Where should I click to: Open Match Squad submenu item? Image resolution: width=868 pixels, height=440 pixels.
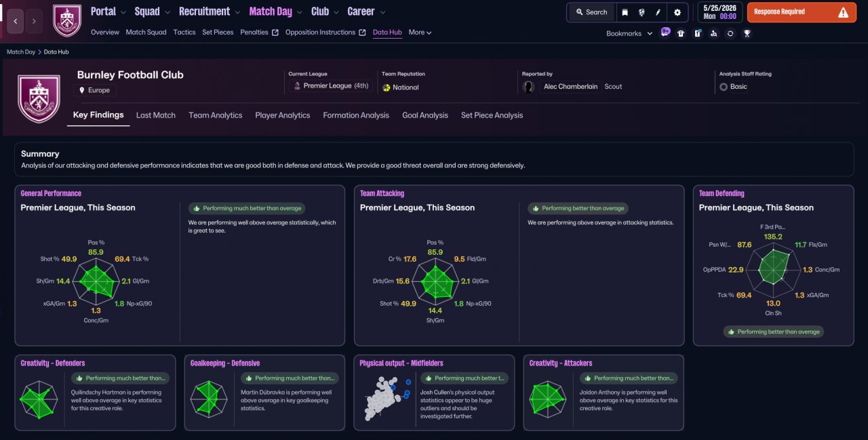(x=146, y=33)
